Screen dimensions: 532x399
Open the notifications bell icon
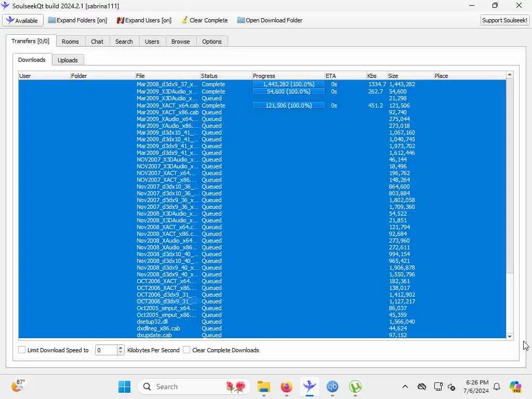click(x=497, y=387)
